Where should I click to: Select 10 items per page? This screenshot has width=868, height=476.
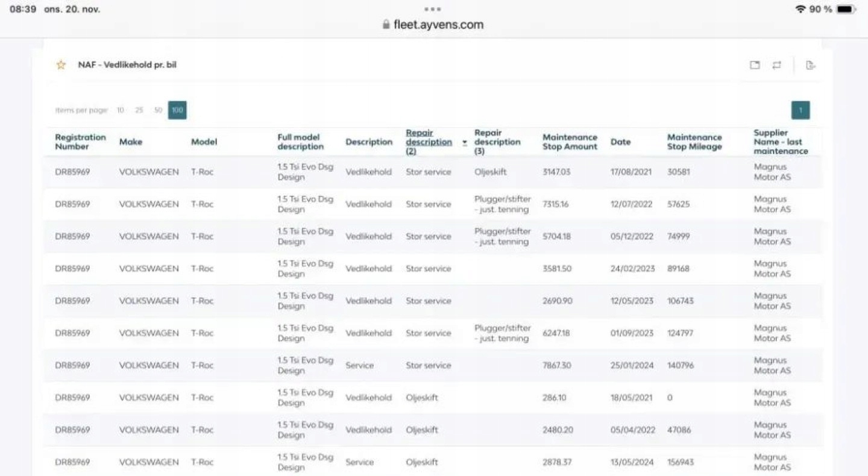pyautogui.click(x=121, y=110)
